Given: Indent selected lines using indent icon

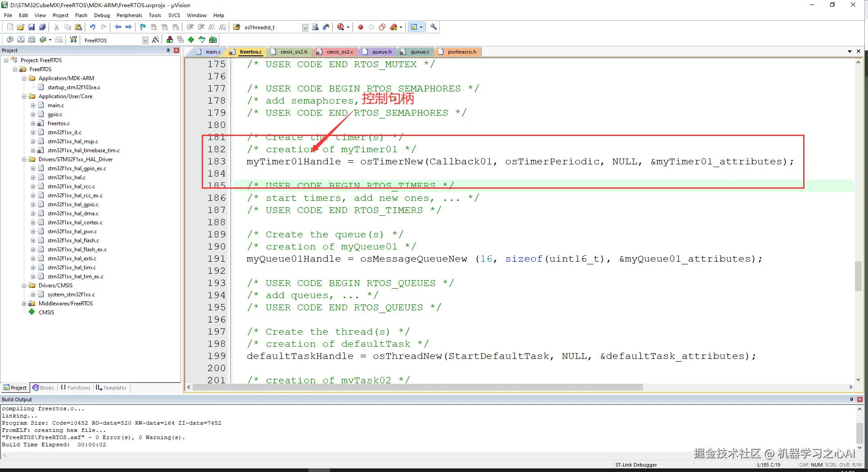Looking at the screenshot, I should (190, 27).
